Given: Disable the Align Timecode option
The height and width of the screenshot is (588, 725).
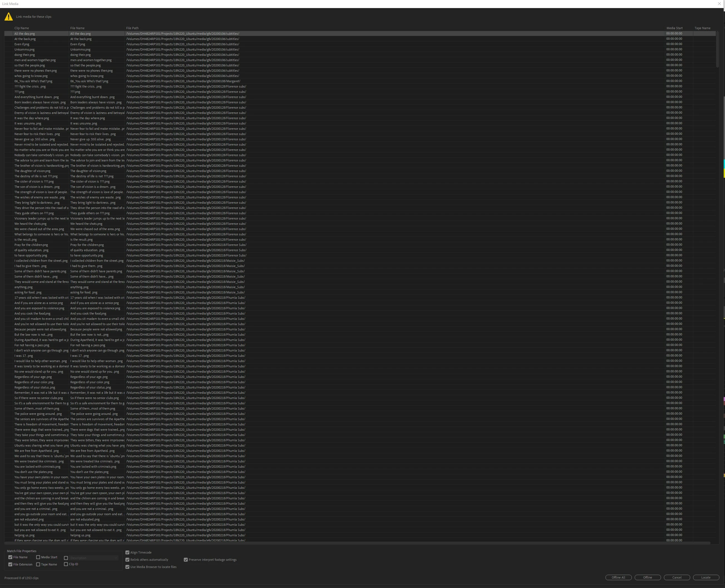Looking at the screenshot, I should pos(127,552).
